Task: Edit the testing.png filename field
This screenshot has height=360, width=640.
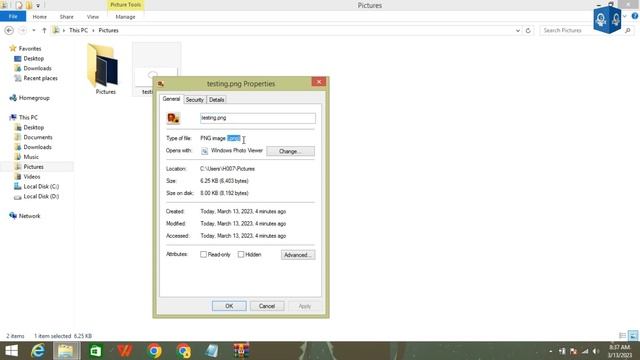Action: [258, 118]
